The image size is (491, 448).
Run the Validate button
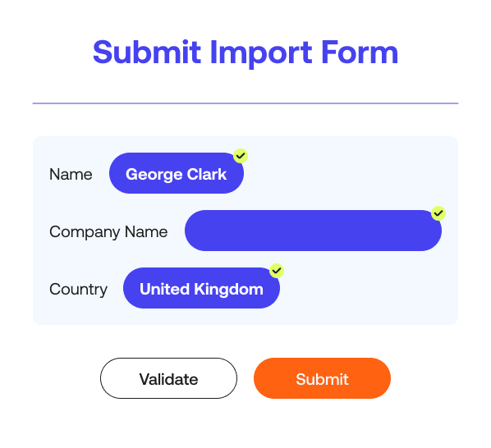tap(168, 378)
